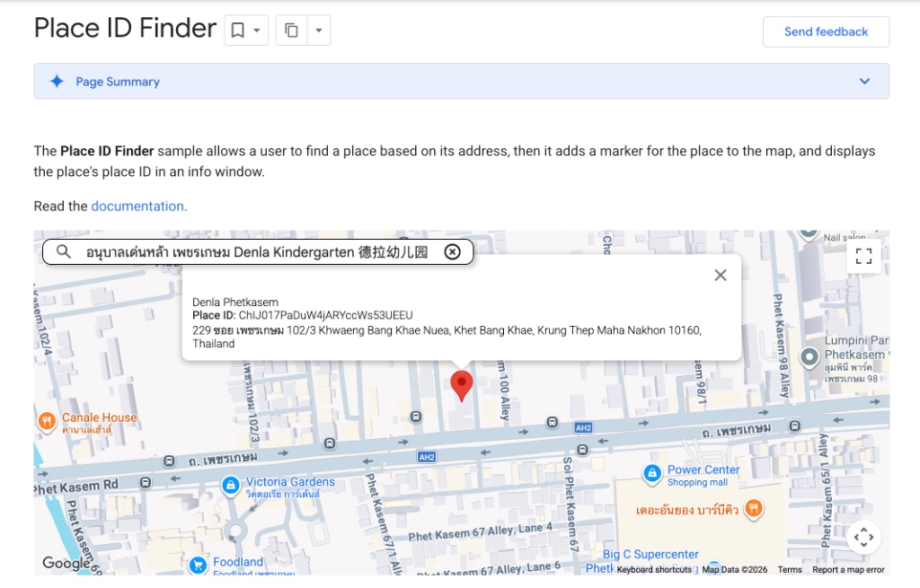Screen dimensions: 920x588
Task: Close the Denla Phetkasem info window
Action: point(721,275)
